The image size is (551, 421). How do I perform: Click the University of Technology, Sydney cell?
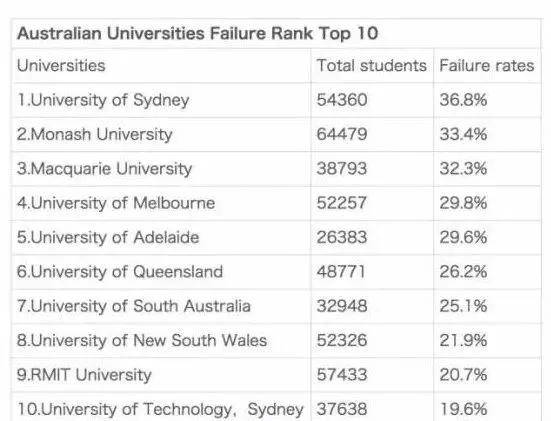point(160,409)
